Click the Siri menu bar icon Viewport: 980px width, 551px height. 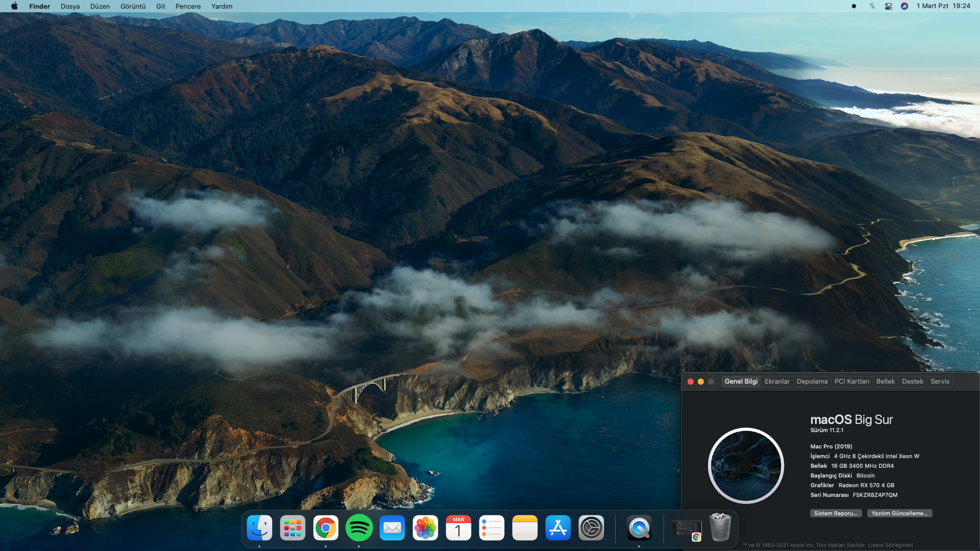904,6
